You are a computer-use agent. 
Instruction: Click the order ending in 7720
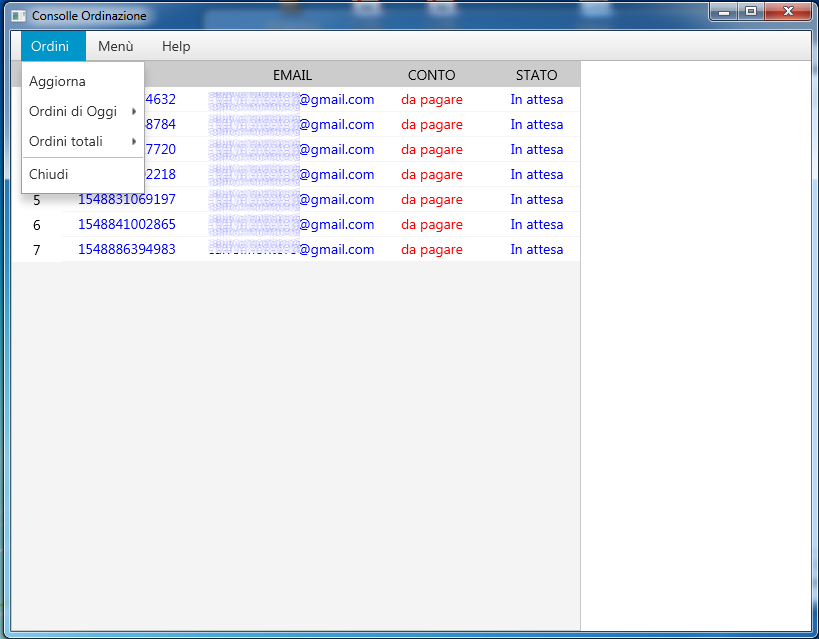pos(160,149)
